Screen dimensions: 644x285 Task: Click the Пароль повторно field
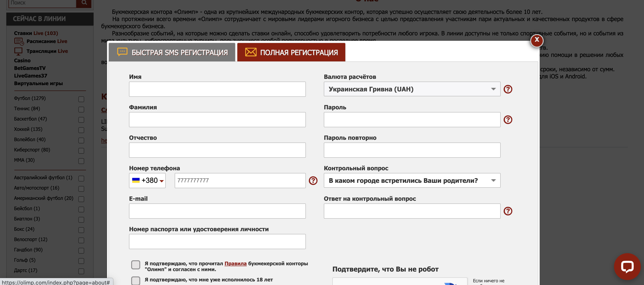(x=412, y=150)
